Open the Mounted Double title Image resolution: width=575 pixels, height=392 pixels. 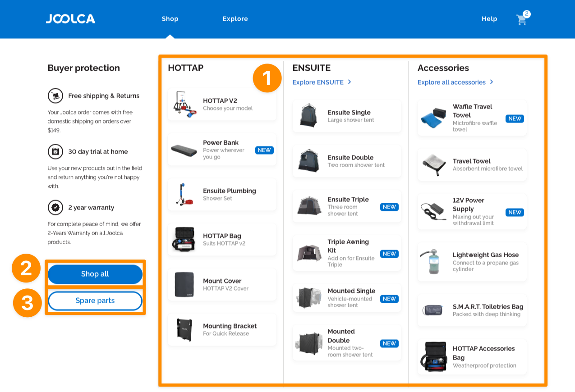(341, 336)
